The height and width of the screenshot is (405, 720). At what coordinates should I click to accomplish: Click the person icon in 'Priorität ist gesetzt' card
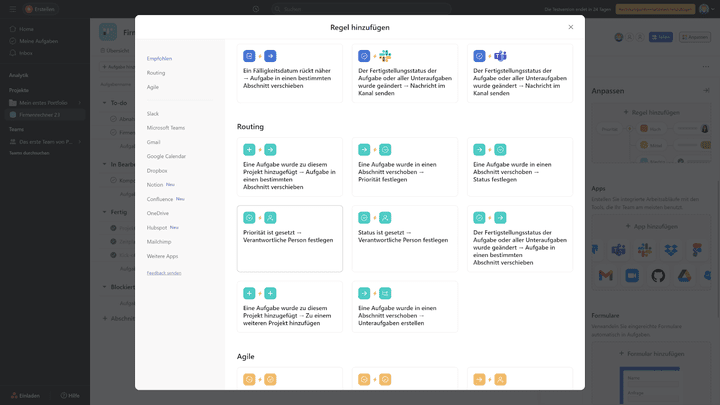pos(270,217)
